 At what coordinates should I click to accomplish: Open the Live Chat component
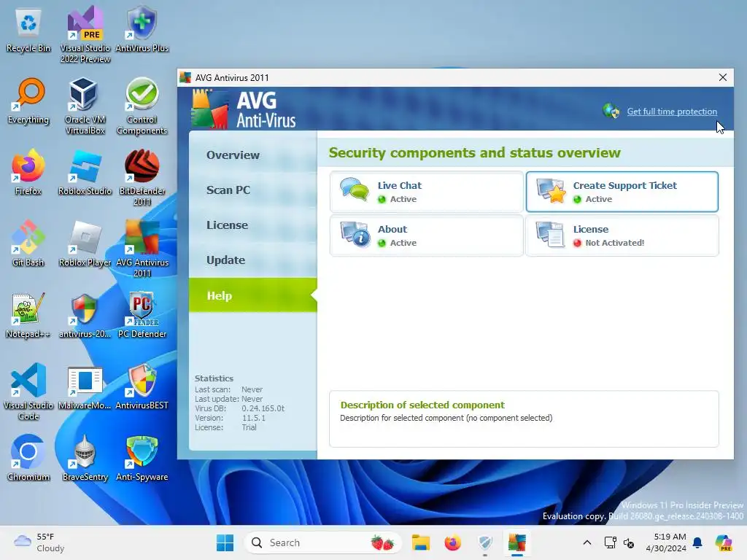pyautogui.click(x=426, y=192)
